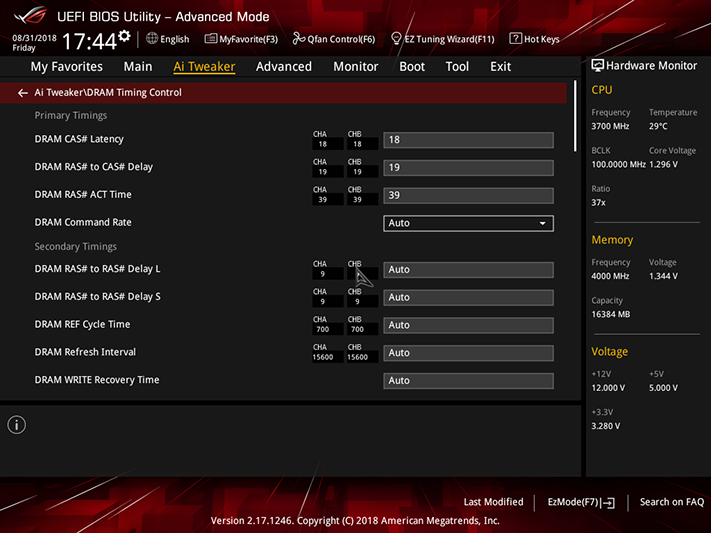Click the MyFavorite list icon
The height and width of the screenshot is (533, 711).
[210, 39]
